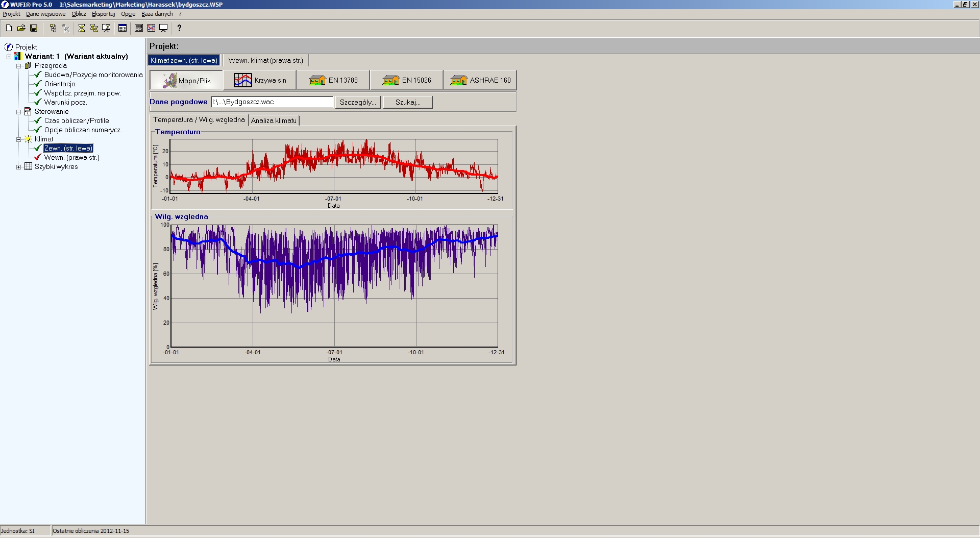Switch to Analiza klimatu tab
Viewport: 980px width, 538px height.
pyautogui.click(x=274, y=120)
